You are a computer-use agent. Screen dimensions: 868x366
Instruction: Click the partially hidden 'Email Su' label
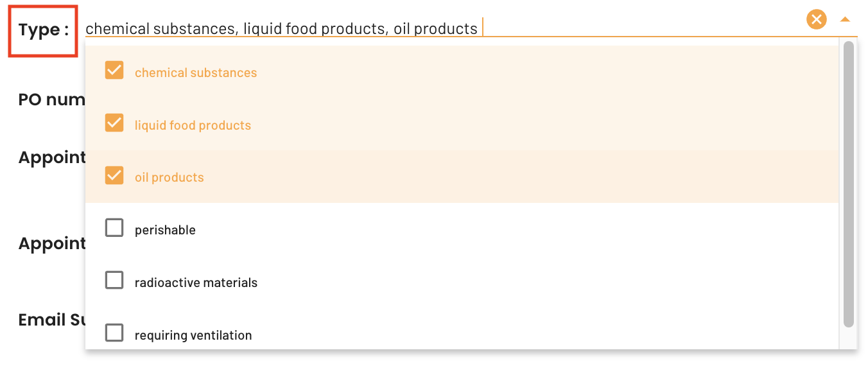[x=51, y=320]
